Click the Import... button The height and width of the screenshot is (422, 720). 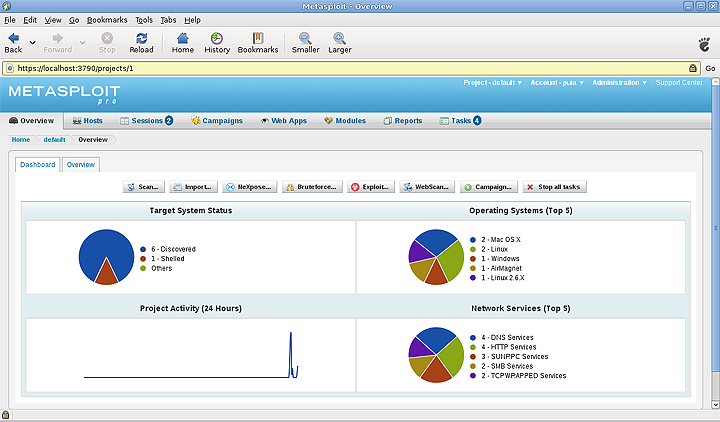click(x=193, y=187)
